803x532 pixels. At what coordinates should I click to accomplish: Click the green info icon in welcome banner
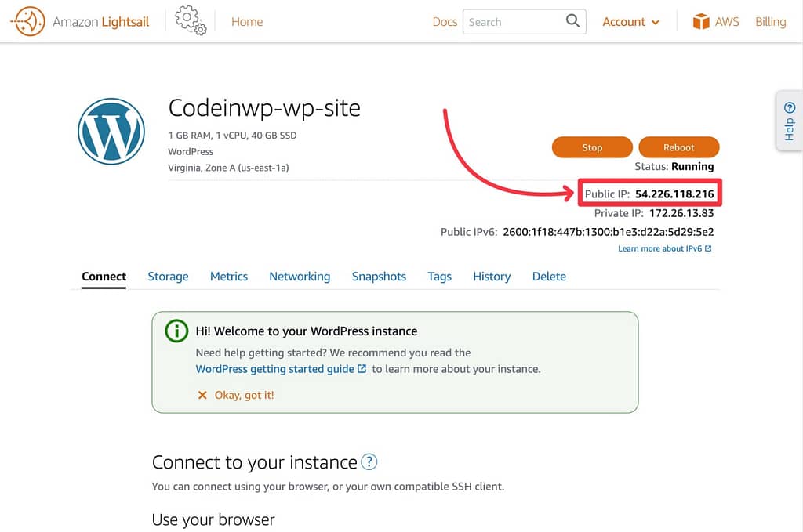[176, 331]
